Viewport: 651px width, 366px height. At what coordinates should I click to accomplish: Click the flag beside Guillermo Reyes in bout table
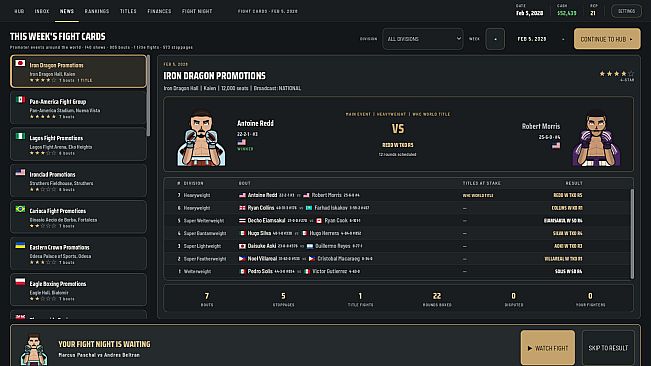310,246
